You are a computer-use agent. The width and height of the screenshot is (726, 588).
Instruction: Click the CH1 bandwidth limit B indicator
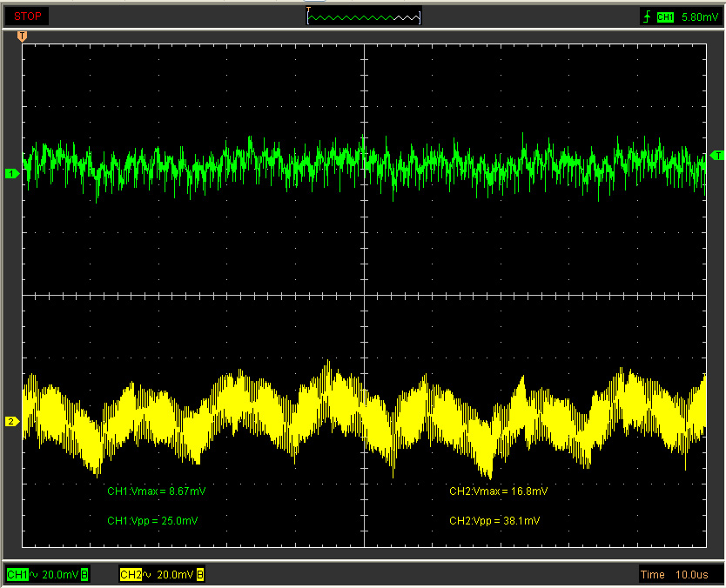tap(84, 575)
